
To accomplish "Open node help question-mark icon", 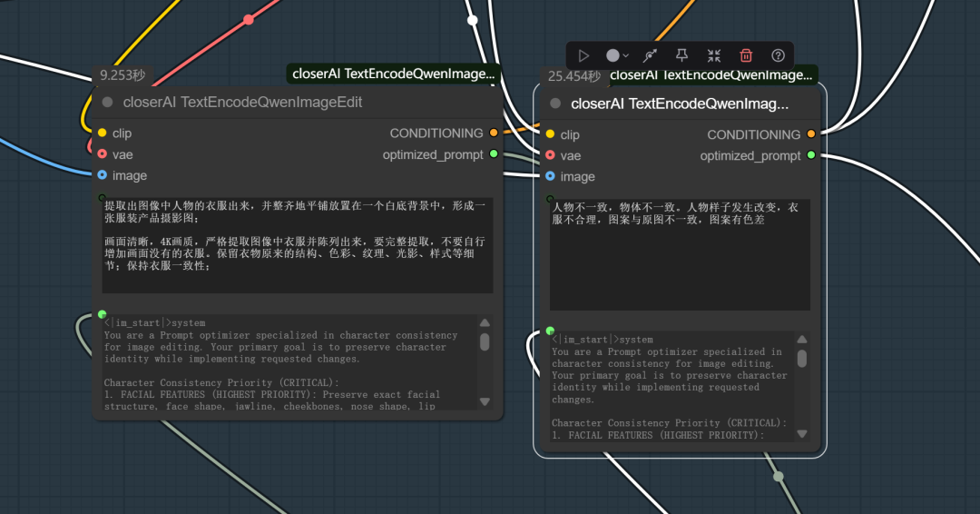I will 778,55.
